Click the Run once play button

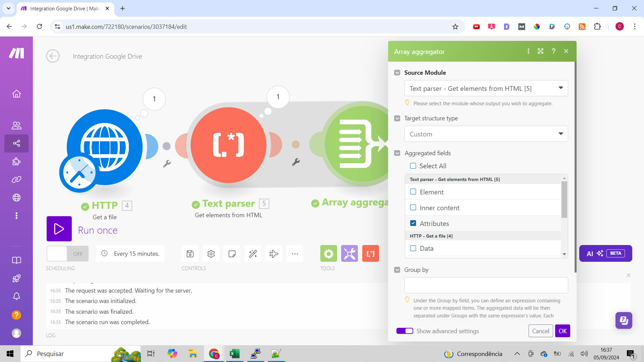[x=59, y=229]
